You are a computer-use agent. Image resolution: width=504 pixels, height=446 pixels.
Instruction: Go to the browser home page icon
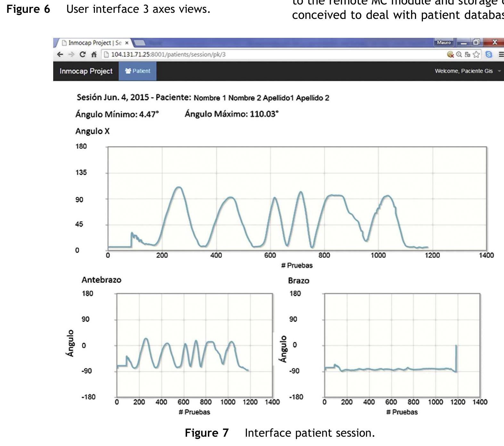coord(94,55)
